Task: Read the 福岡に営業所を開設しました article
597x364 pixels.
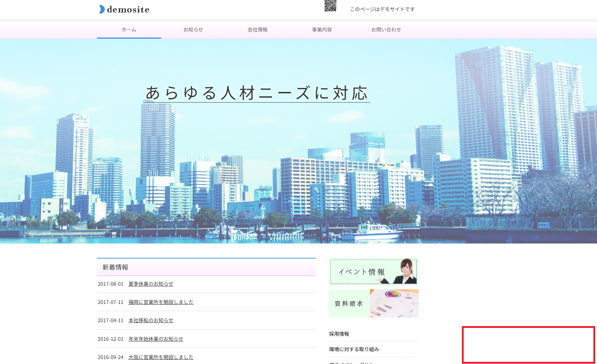Action: (x=161, y=302)
